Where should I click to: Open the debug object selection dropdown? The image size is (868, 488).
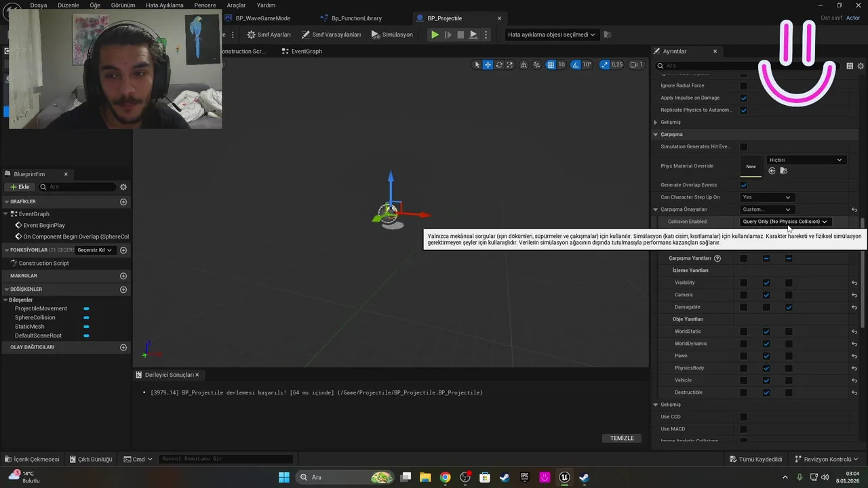(551, 35)
